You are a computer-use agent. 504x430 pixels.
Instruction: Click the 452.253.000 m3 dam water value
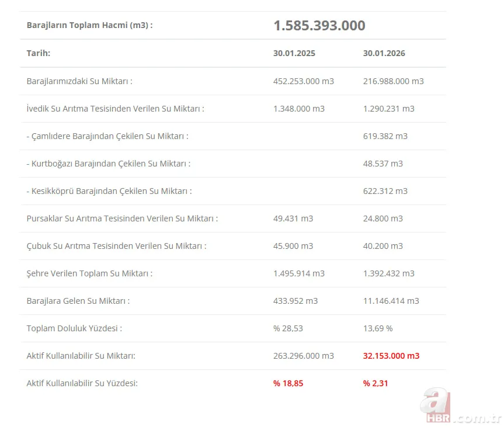pos(303,81)
